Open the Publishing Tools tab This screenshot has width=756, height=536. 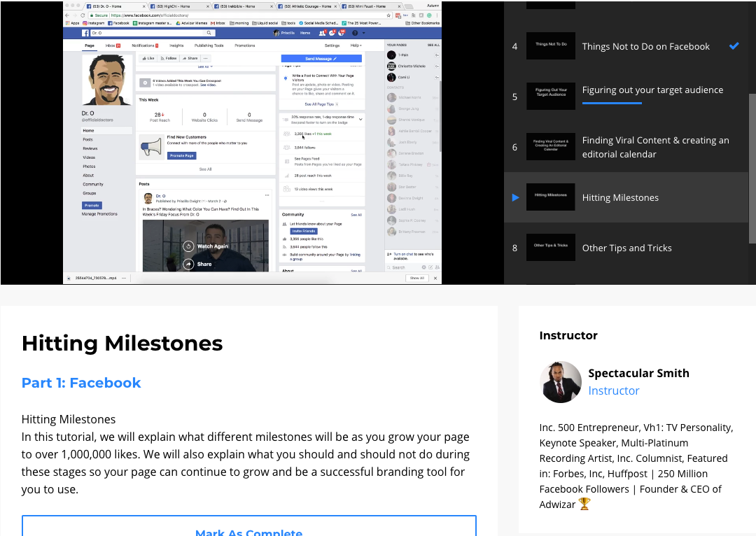[209, 45]
